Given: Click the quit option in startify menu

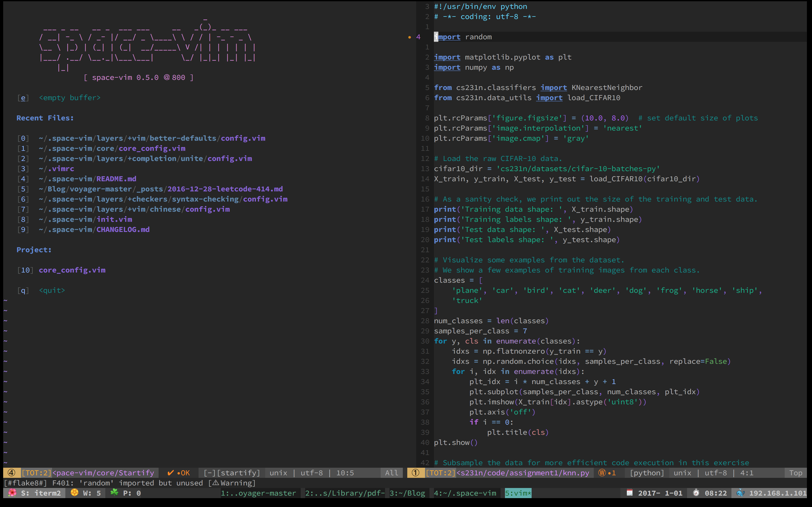Looking at the screenshot, I should [x=52, y=290].
